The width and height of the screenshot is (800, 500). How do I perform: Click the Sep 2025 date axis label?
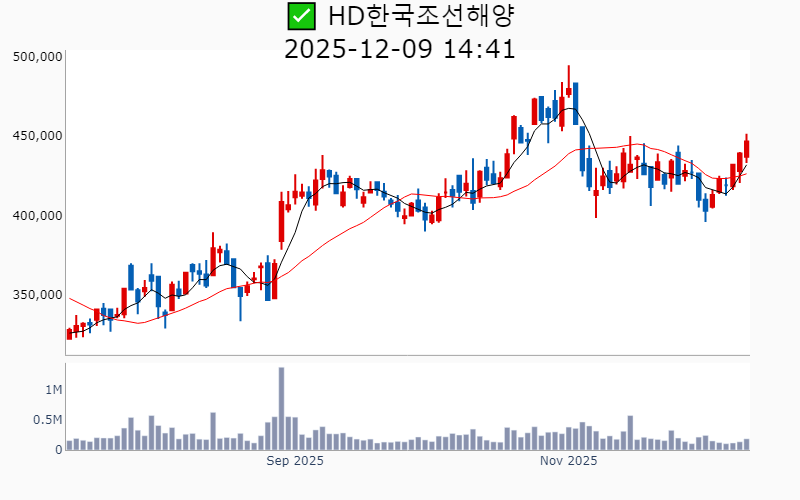tap(295, 461)
